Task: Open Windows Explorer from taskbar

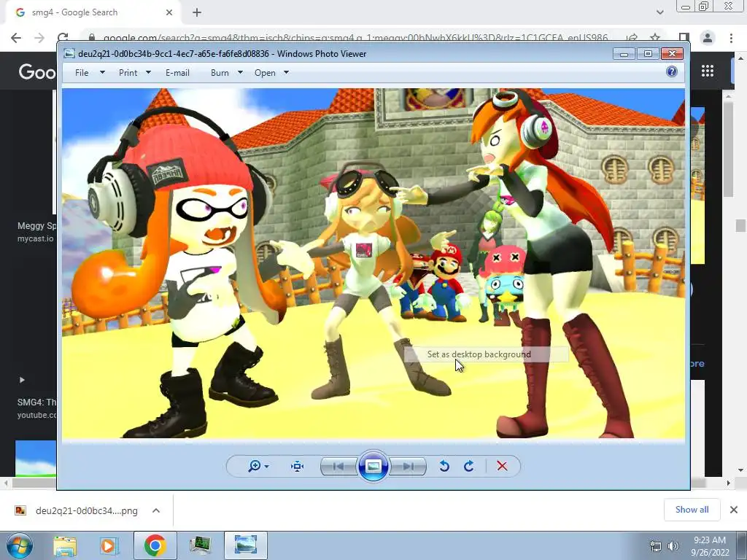Action: click(65, 545)
